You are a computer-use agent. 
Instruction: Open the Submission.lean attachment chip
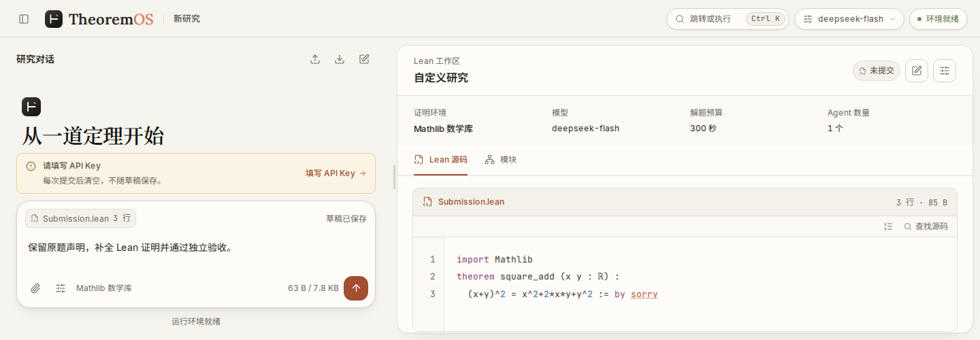[80, 218]
